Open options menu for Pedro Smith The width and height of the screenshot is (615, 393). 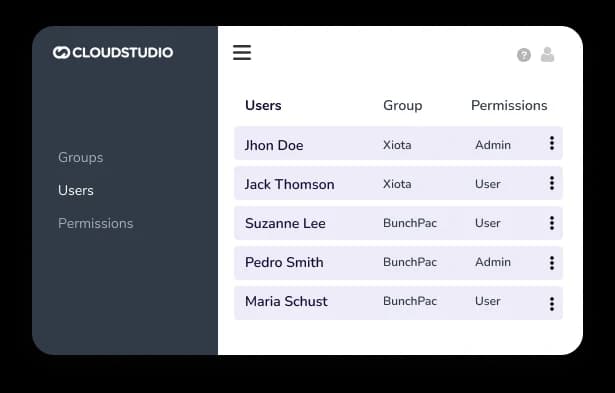(x=552, y=263)
